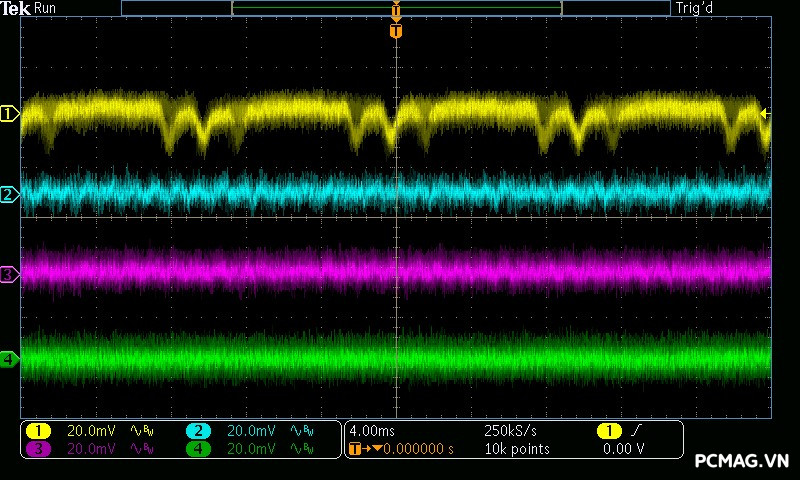800x480 pixels.
Task: Select the channel 4 green badge in readout
Action: point(198,449)
